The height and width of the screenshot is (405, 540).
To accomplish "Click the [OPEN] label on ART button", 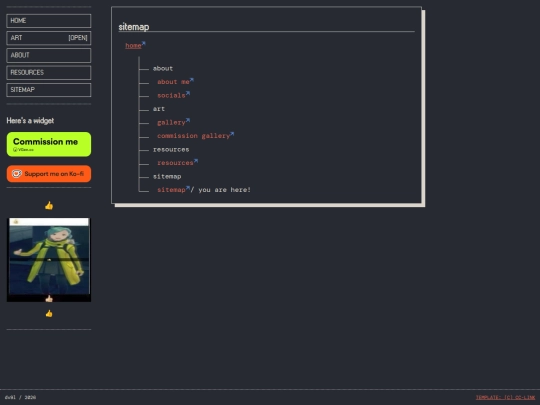I will coord(78,38).
